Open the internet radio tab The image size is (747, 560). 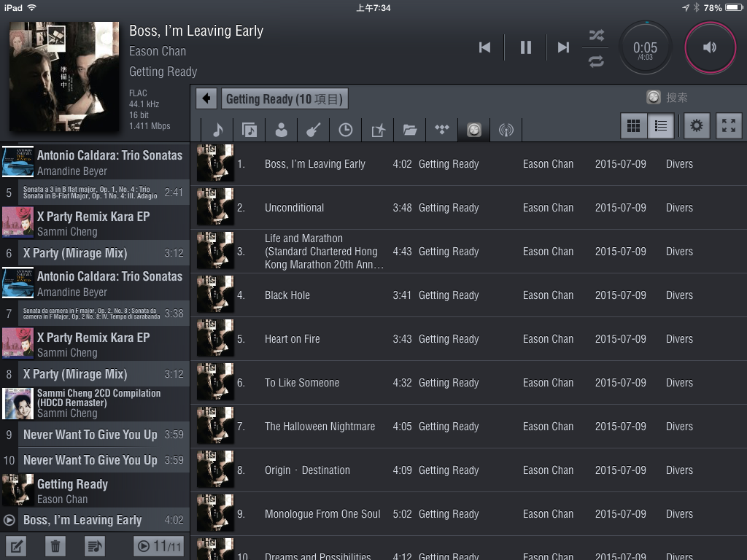pyautogui.click(x=506, y=130)
